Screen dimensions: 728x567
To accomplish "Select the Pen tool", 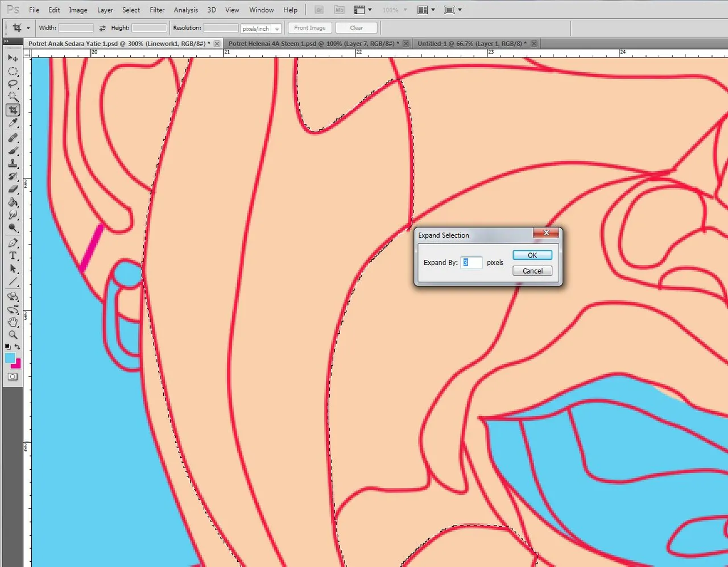I will pyautogui.click(x=13, y=243).
